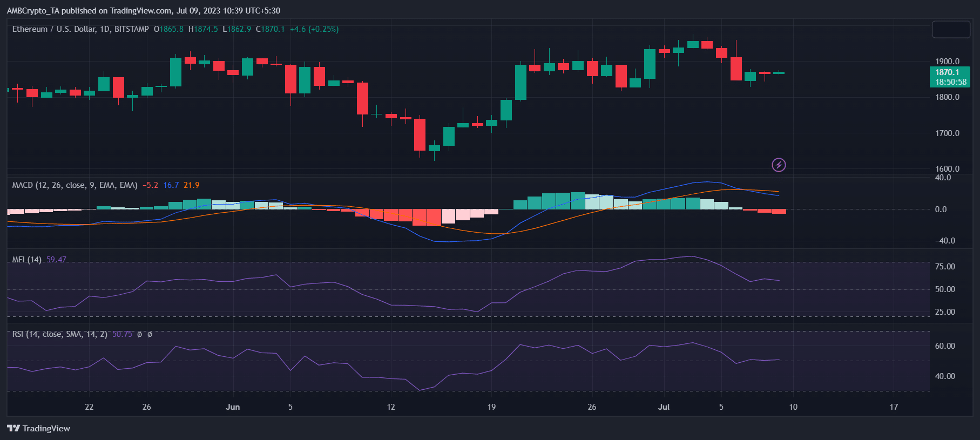This screenshot has height=440, width=980.
Task: Click '−40.0' on the MACD axis
Action: click(x=945, y=241)
